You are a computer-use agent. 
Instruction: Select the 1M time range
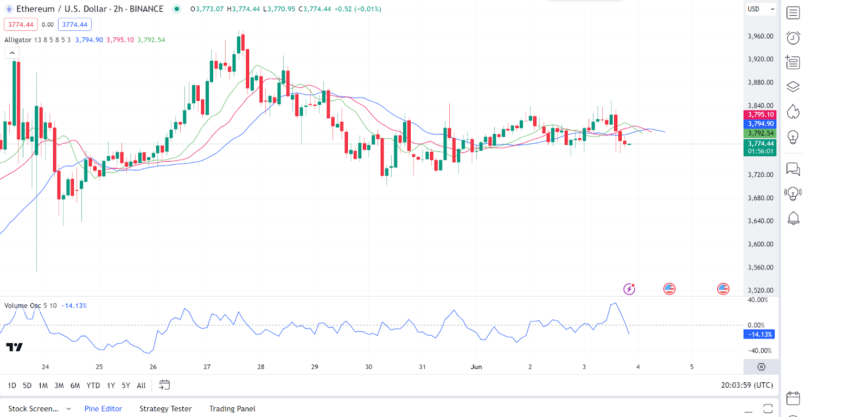point(43,386)
